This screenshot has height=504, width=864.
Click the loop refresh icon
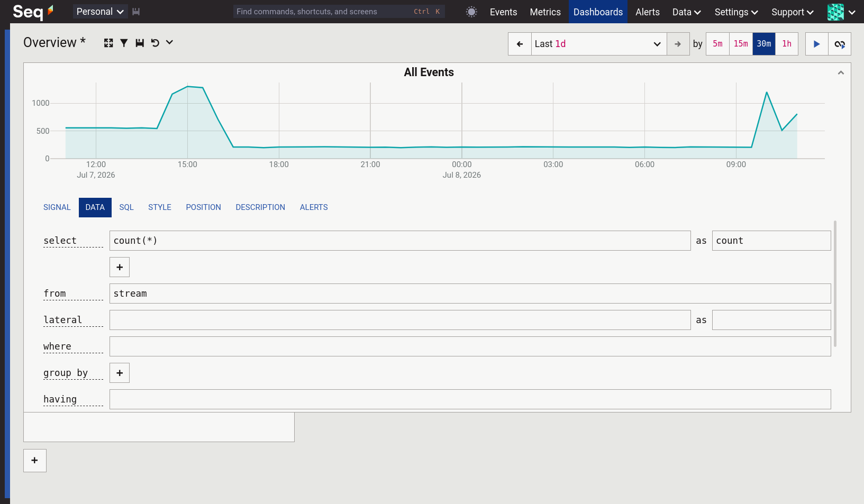[x=840, y=44]
